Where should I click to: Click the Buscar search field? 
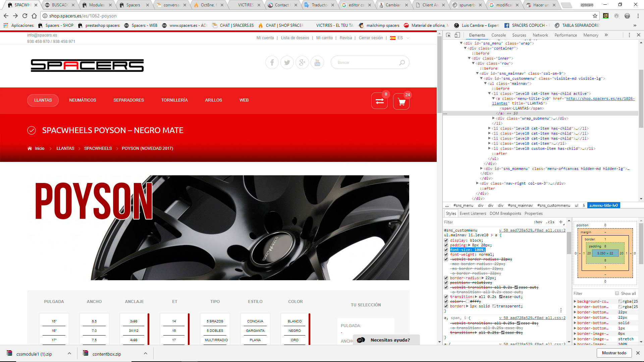(366, 62)
